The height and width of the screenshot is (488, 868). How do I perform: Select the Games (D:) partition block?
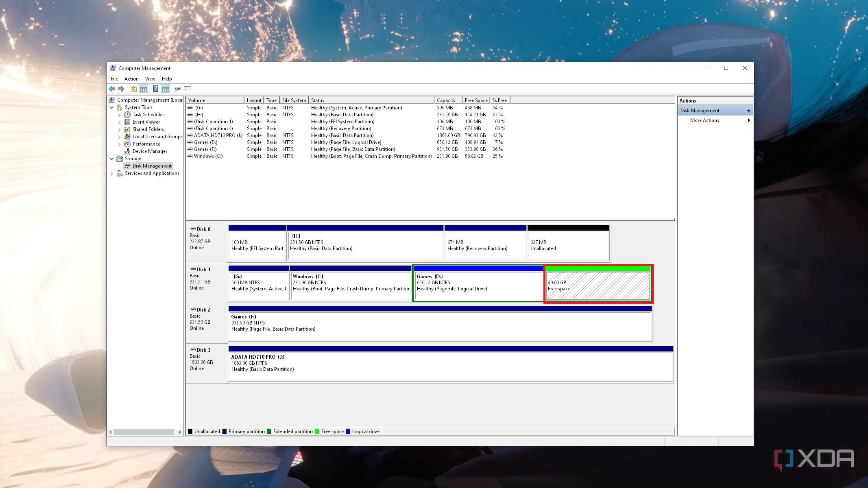478,283
